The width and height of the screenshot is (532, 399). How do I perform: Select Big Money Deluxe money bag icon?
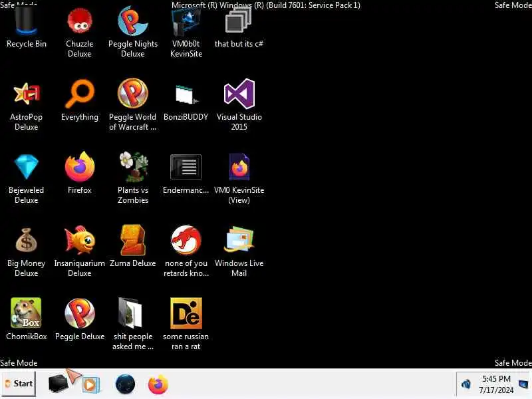[26, 240]
